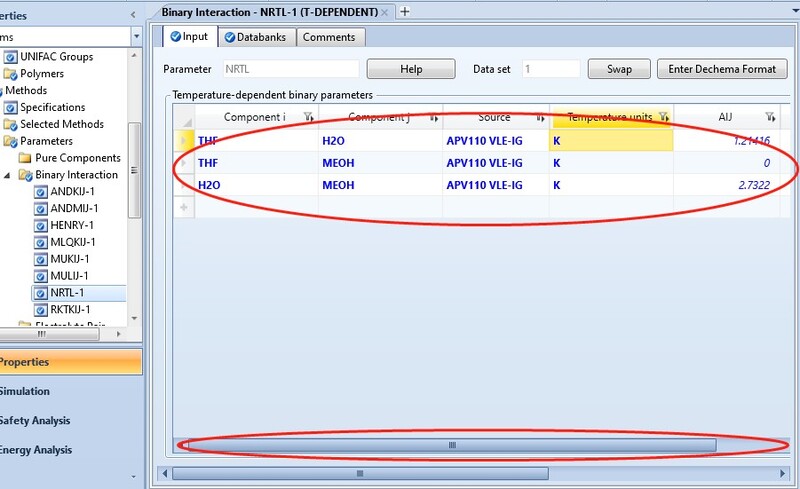Click the add new row plus icon
Image resolution: width=800 pixels, height=489 pixels.
(184, 207)
